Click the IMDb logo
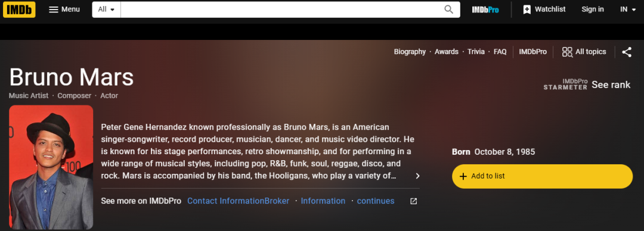 click(19, 10)
